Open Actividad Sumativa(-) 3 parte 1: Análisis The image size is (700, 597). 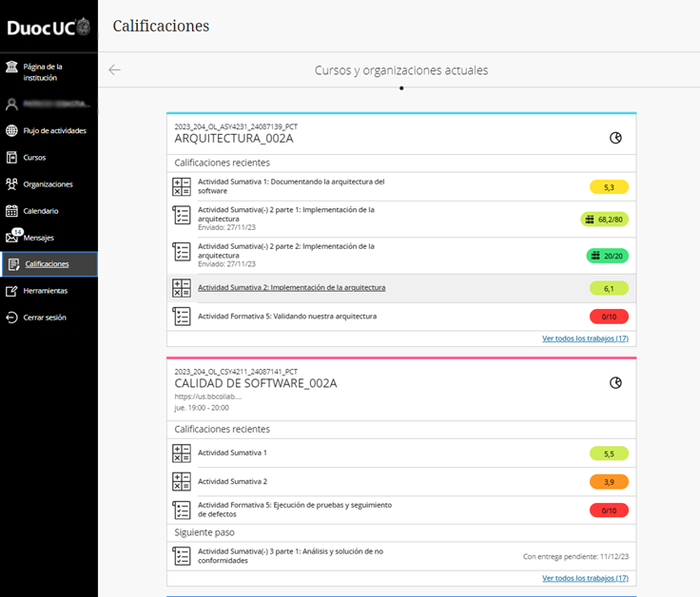coord(291,556)
